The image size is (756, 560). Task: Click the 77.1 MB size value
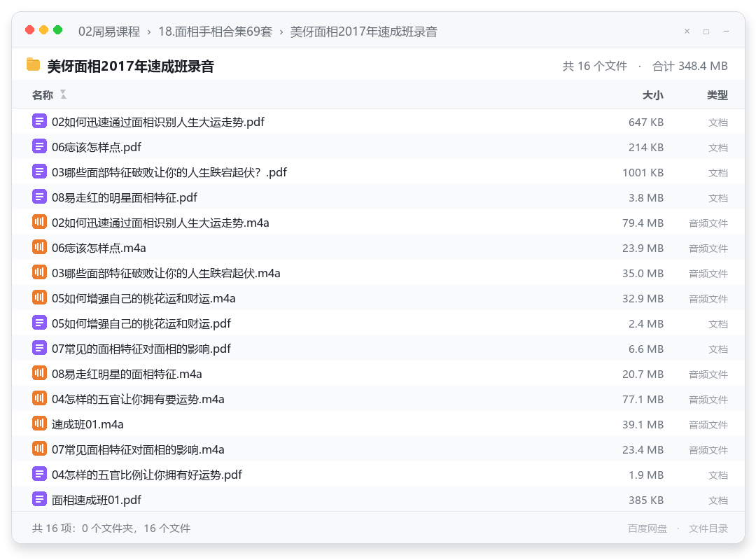tap(643, 400)
